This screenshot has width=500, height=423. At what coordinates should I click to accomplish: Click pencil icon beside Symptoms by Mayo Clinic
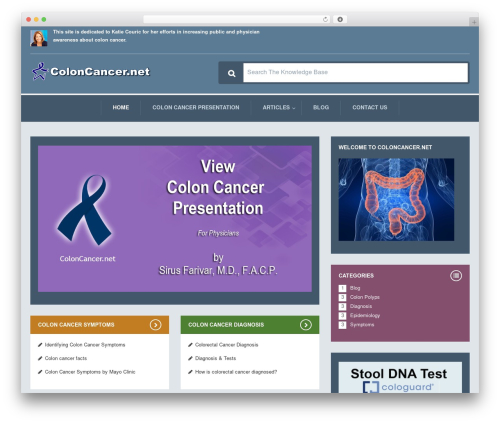pos(40,372)
